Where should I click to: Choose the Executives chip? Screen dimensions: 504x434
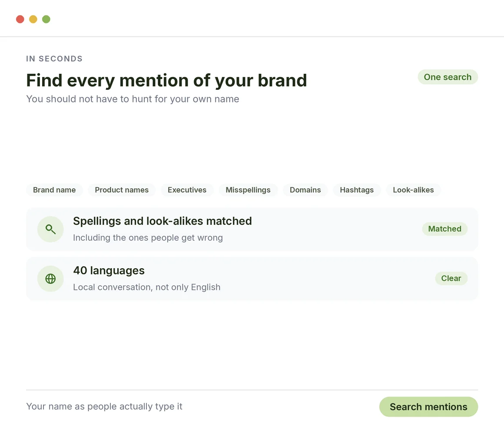point(187,190)
